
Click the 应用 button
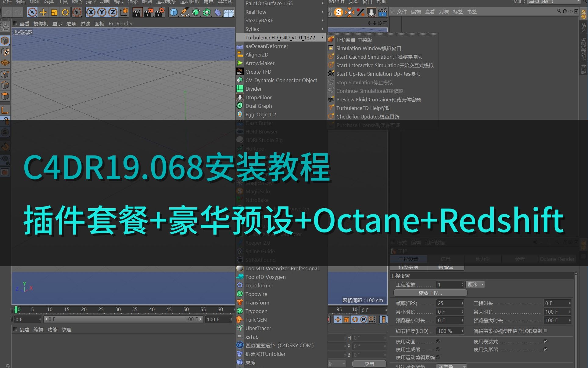[369, 364]
